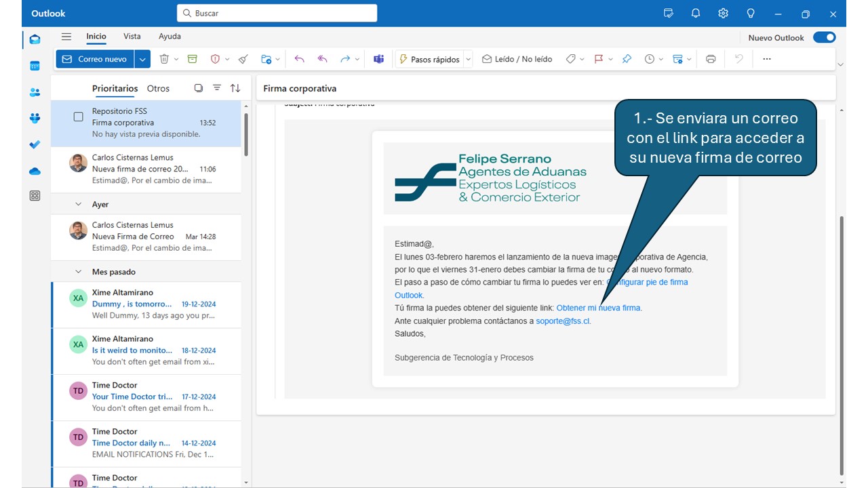This screenshot has height=488, width=868.
Task: Open Xime Altamirano 18-12-2024 message
Action: tap(146, 351)
